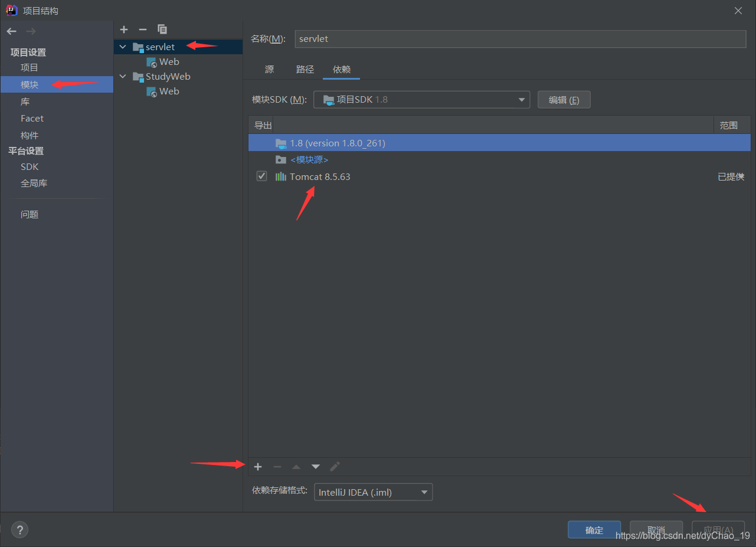Select Web facet under servlet
The width and height of the screenshot is (756, 547).
(x=178, y=61)
